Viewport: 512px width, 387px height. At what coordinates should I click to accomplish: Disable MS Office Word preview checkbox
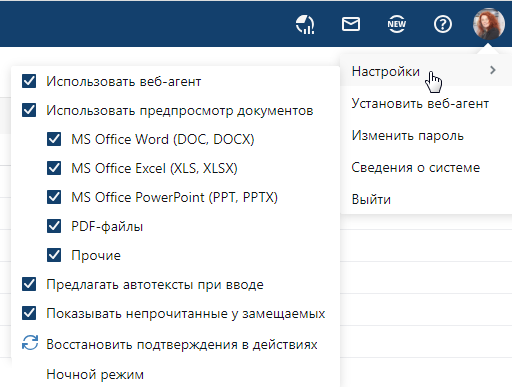(54, 139)
